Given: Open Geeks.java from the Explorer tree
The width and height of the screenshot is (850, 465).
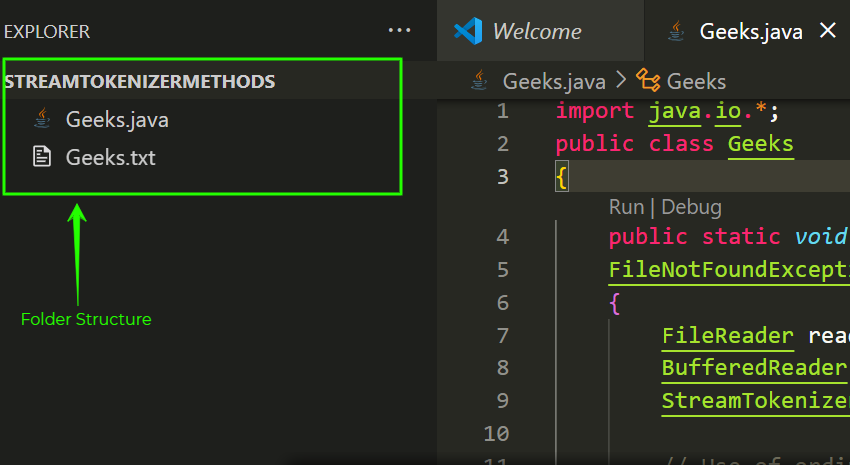Looking at the screenshot, I should tap(117, 119).
